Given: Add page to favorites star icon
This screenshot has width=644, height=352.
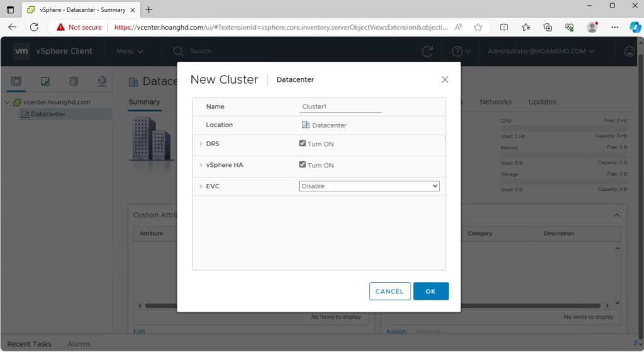Looking at the screenshot, I should 478,27.
